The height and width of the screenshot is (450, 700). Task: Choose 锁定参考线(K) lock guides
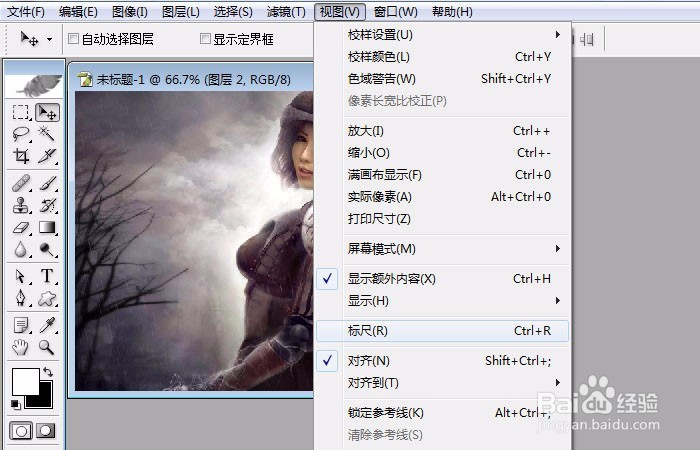pos(442,412)
